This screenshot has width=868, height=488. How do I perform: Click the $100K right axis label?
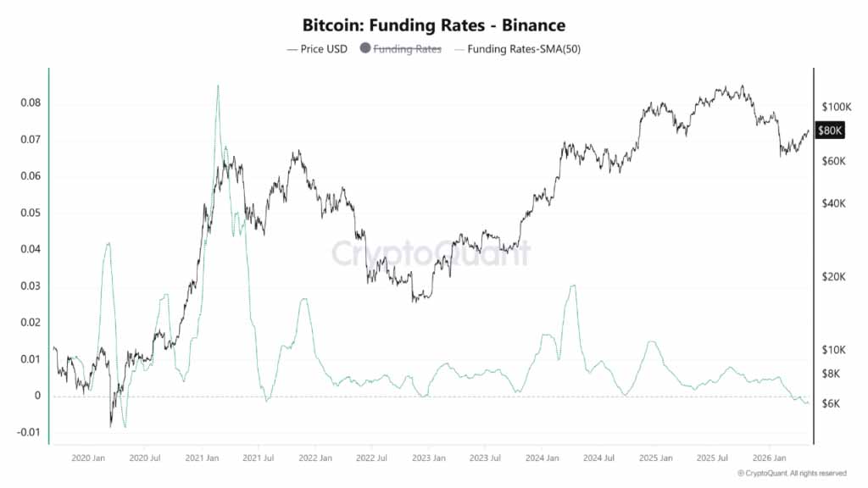tap(837, 107)
